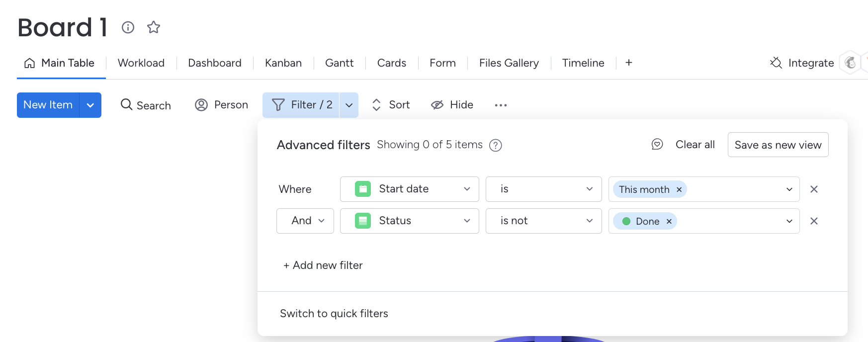868x342 pixels.
Task: Change the 'is not' condition dropdown
Action: tap(543, 221)
